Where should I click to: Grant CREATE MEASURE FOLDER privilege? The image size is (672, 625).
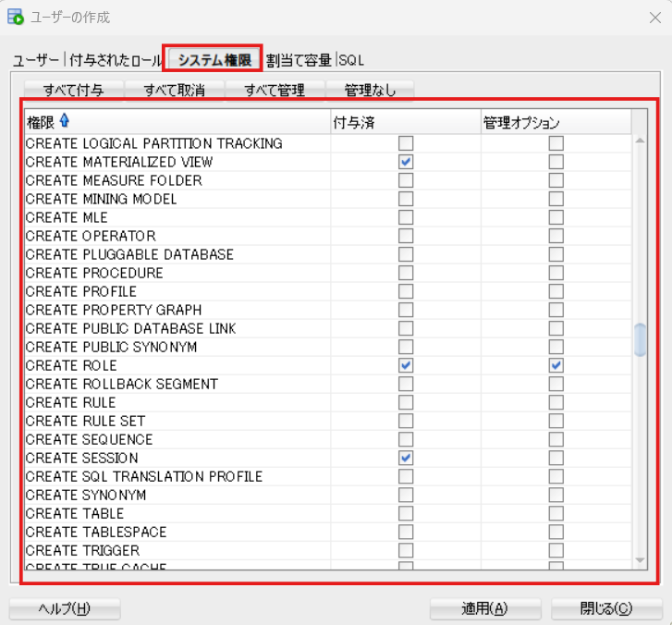(x=406, y=180)
